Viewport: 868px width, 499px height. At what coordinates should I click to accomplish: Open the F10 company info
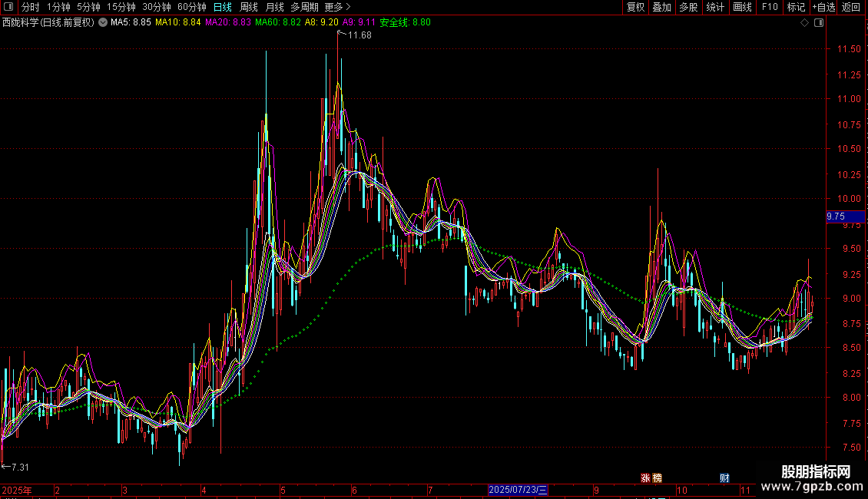tap(770, 7)
